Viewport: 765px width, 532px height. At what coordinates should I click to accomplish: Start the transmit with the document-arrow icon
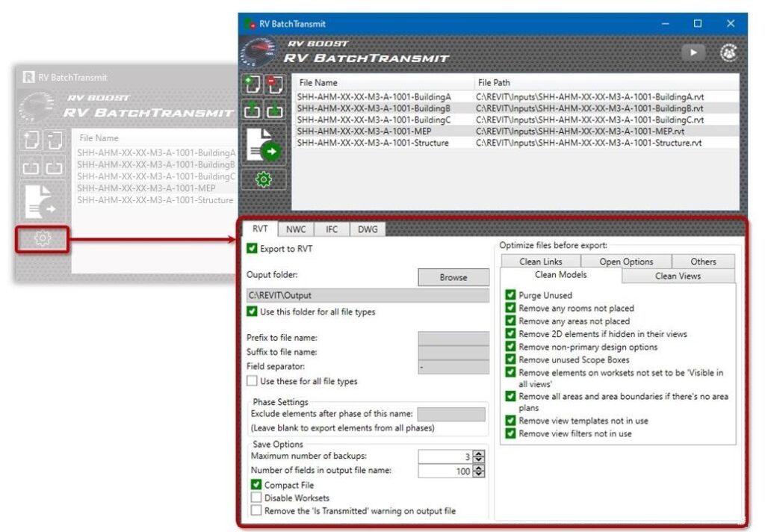(264, 145)
